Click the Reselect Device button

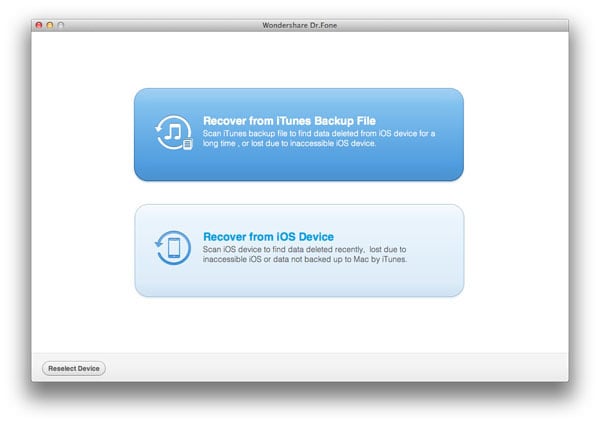coord(74,368)
